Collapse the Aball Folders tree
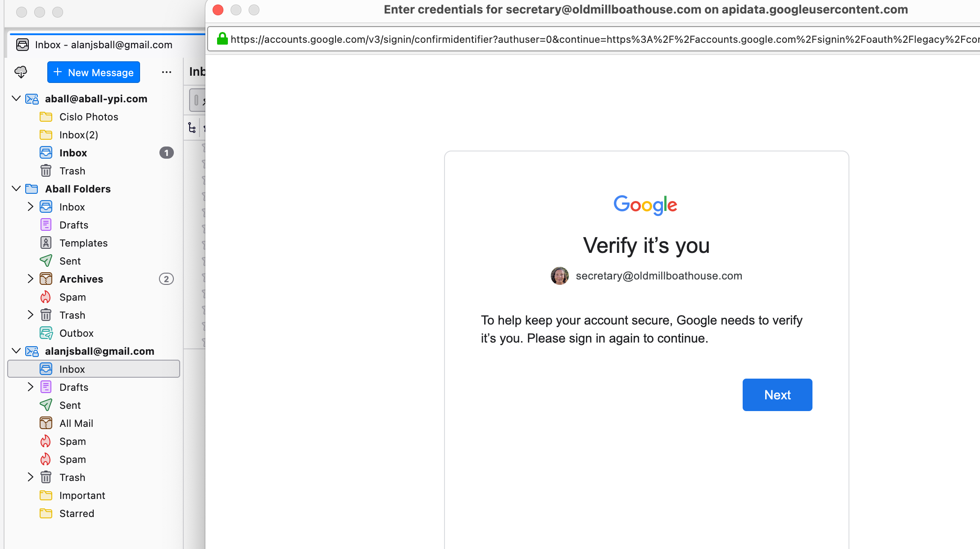This screenshot has width=980, height=549. (16, 189)
